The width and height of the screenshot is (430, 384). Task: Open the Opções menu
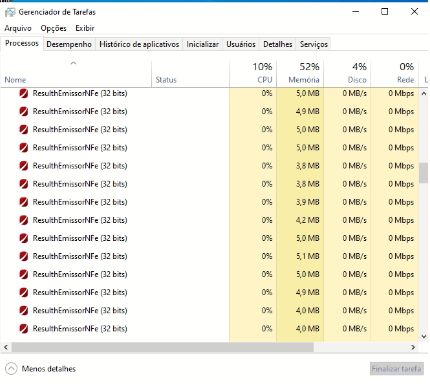pyautogui.click(x=53, y=28)
